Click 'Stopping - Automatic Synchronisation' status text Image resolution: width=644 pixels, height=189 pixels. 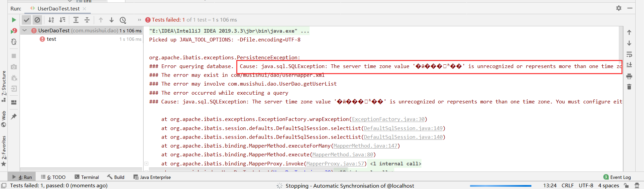(x=350, y=186)
